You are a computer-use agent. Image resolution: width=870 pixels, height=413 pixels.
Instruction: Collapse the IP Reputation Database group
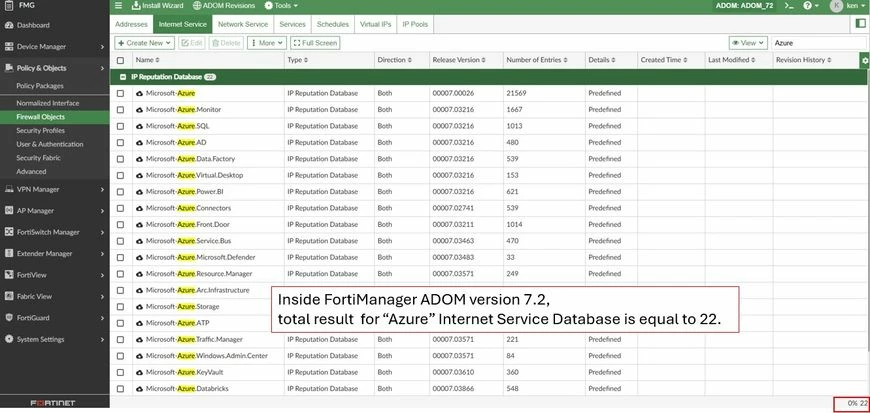pos(123,77)
